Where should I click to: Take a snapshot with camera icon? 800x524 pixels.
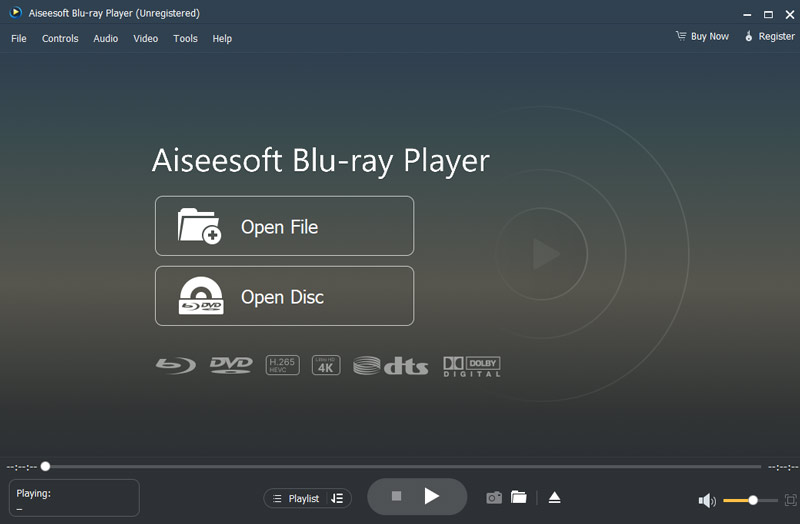tap(494, 497)
